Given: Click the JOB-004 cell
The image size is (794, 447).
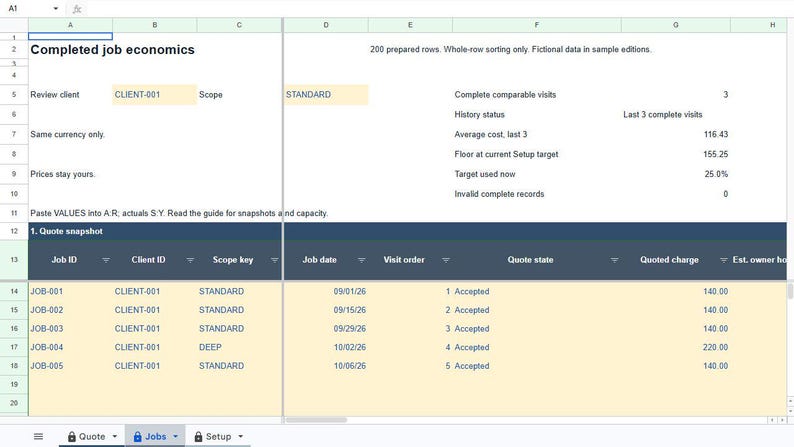Looking at the screenshot, I should pos(70,347).
